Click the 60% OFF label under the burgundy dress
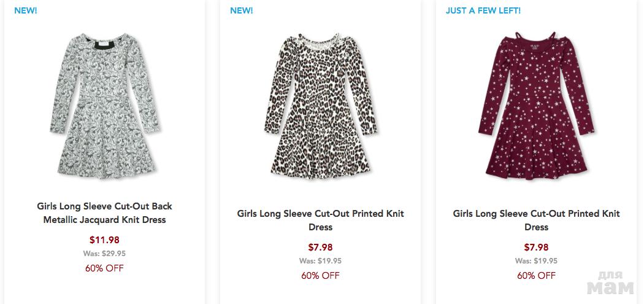644x304 pixels. [x=536, y=275]
